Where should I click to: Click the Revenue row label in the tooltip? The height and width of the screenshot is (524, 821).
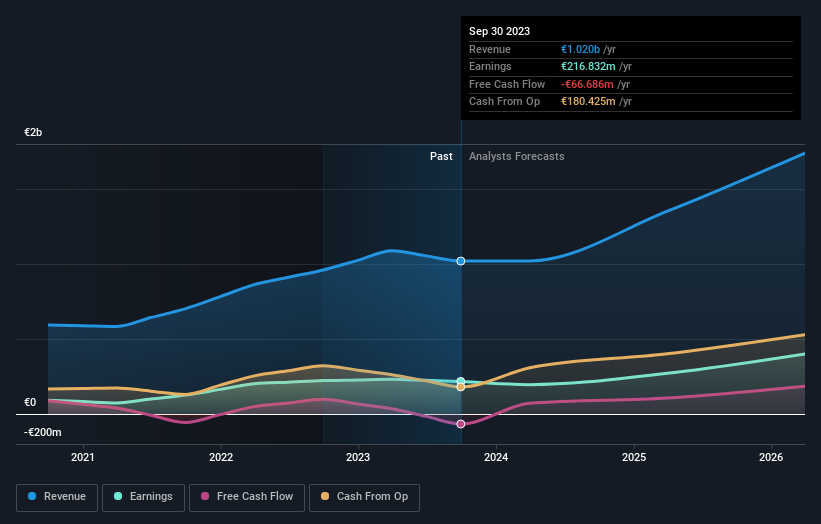coord(490,49)
